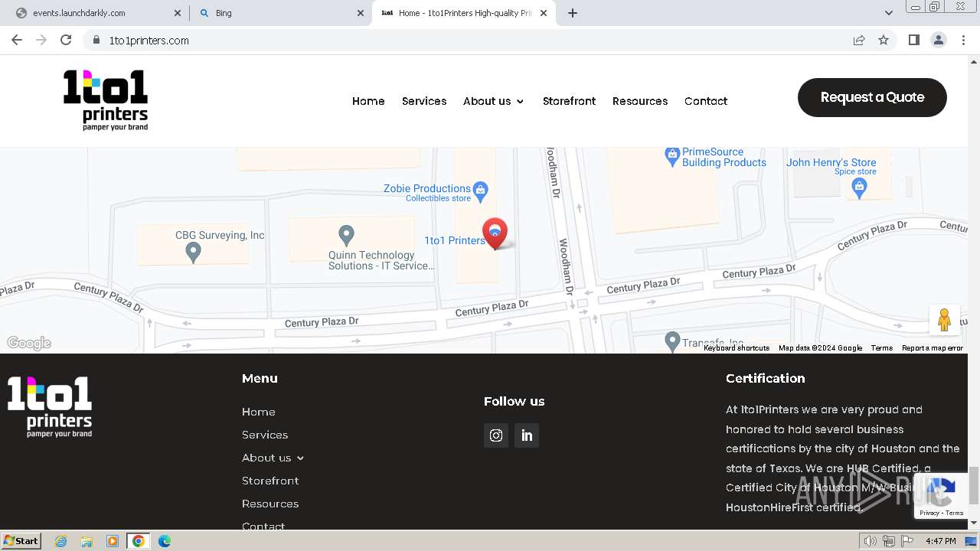Click the 1to1 Printers header logo
Screen dimensions: 980x551
coord(106,99)
